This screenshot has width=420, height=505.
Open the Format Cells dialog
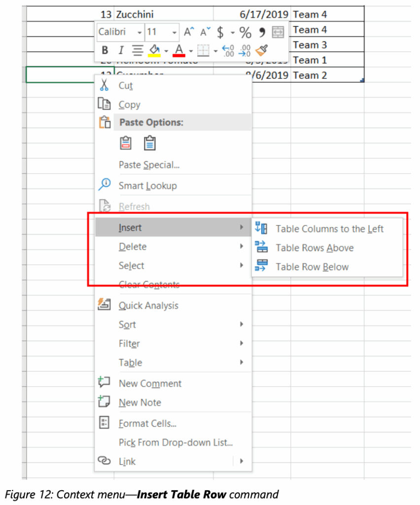click(x=147, y=423)
